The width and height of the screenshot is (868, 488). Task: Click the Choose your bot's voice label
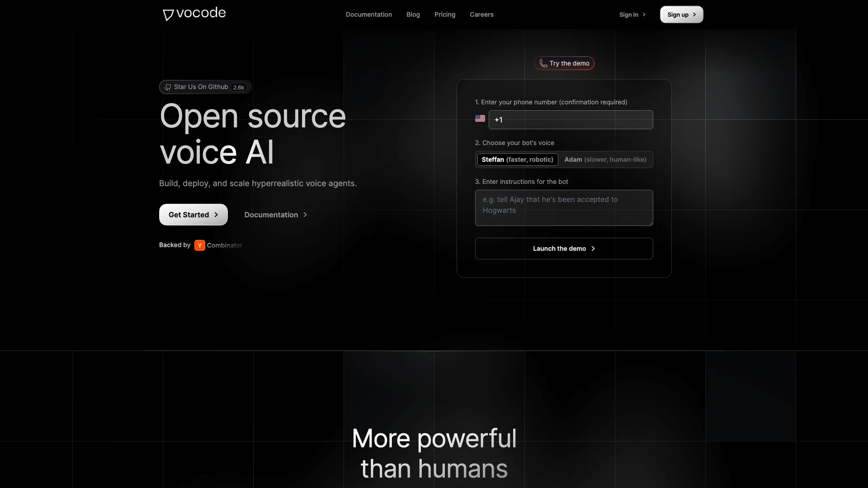514,143
